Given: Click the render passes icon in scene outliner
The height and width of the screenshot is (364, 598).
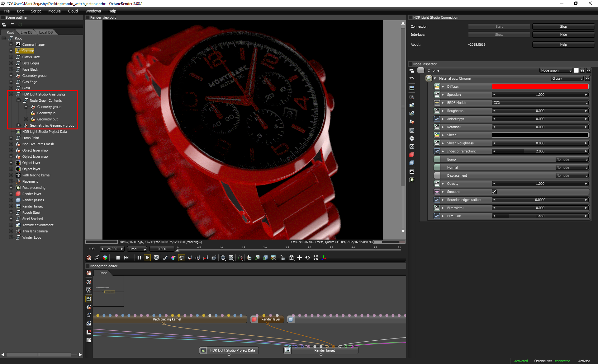Looking at the screenshot, I should click(x=18, y=200).
